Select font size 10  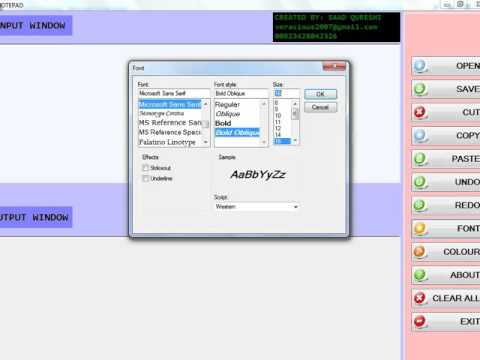click(x=278, y=116)
